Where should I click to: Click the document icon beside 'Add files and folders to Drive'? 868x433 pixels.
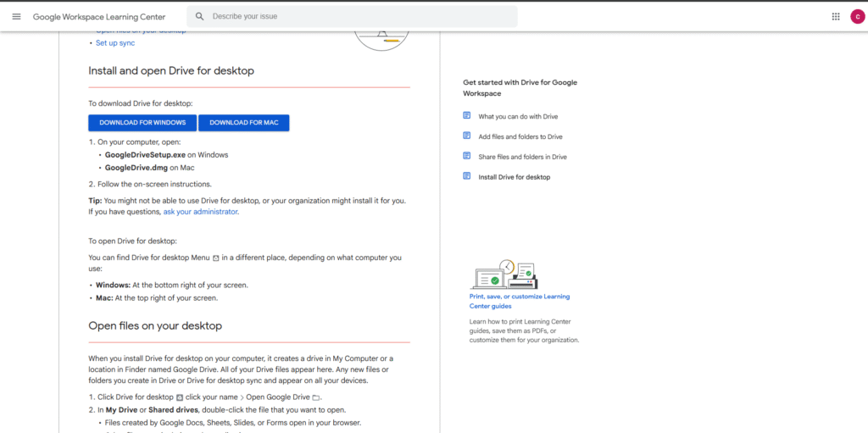click(x=466, y=136)
